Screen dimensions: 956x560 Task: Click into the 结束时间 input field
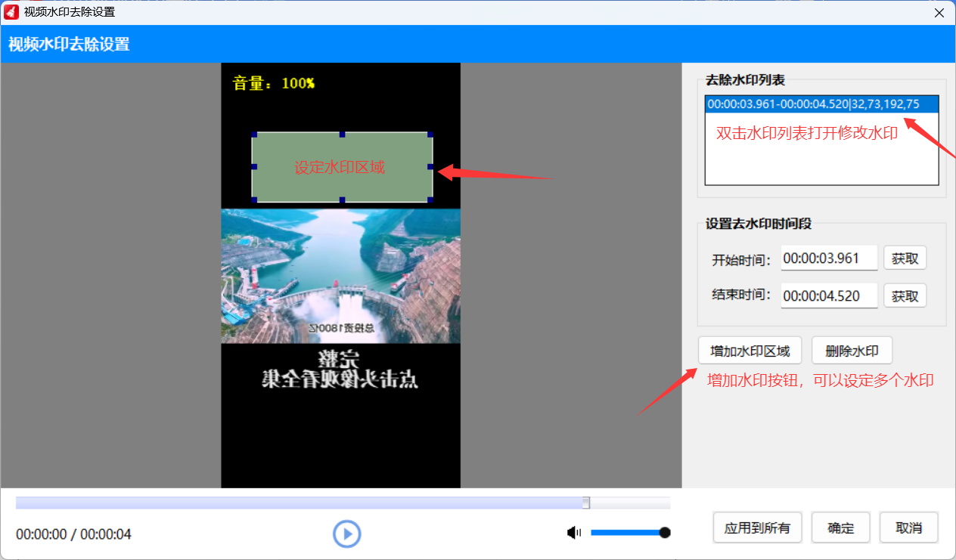click(829, 295)
